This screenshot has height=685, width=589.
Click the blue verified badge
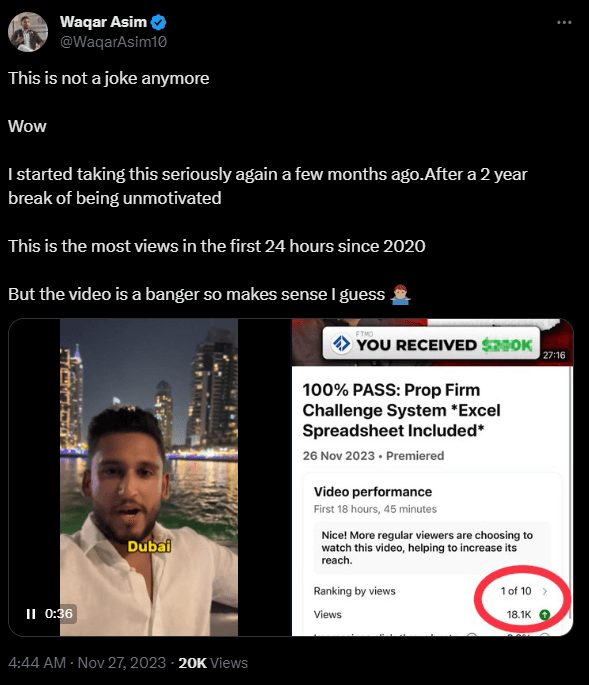pyautogui.click(x=158, y=22)
